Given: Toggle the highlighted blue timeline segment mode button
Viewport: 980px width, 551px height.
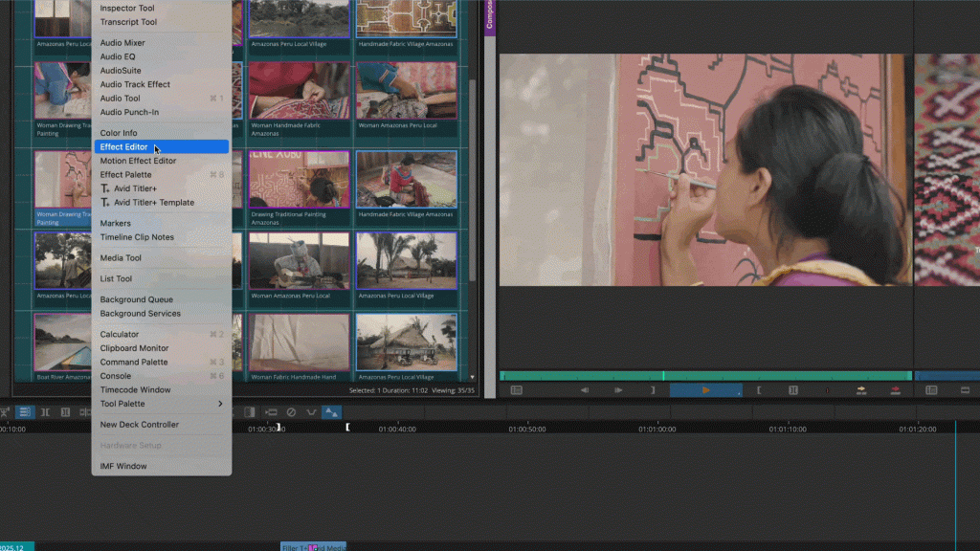Looking at the screenshot, I should [x=25, y=412].
